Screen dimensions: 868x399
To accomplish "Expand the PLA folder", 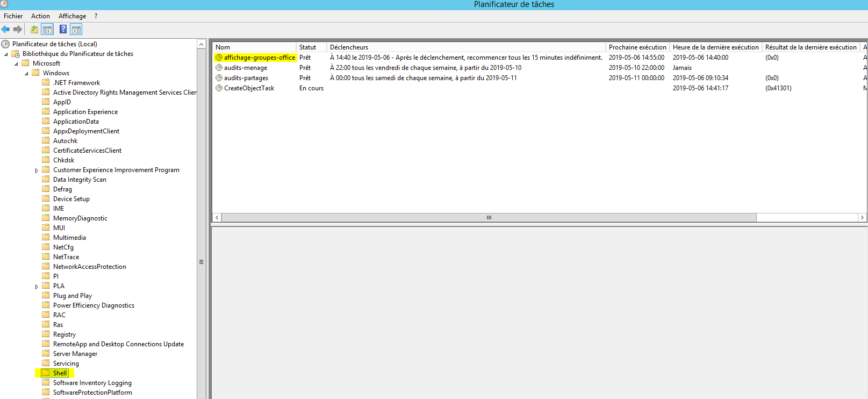I will point(37,287).
